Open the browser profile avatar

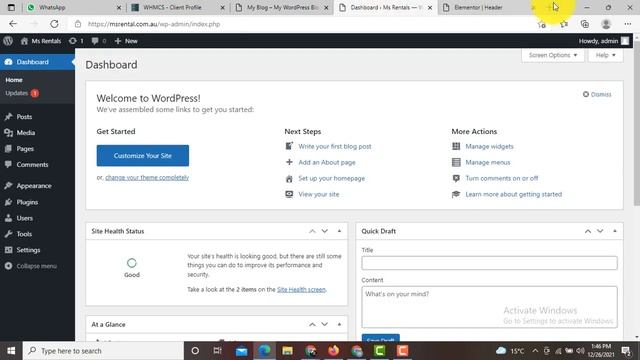tap(606, 24)
